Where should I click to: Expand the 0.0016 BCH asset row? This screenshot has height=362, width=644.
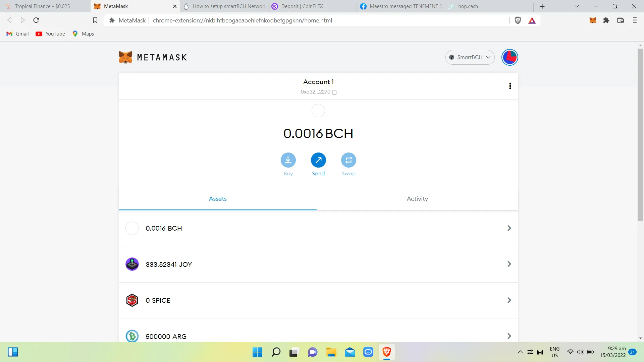(x=318, y=228)
